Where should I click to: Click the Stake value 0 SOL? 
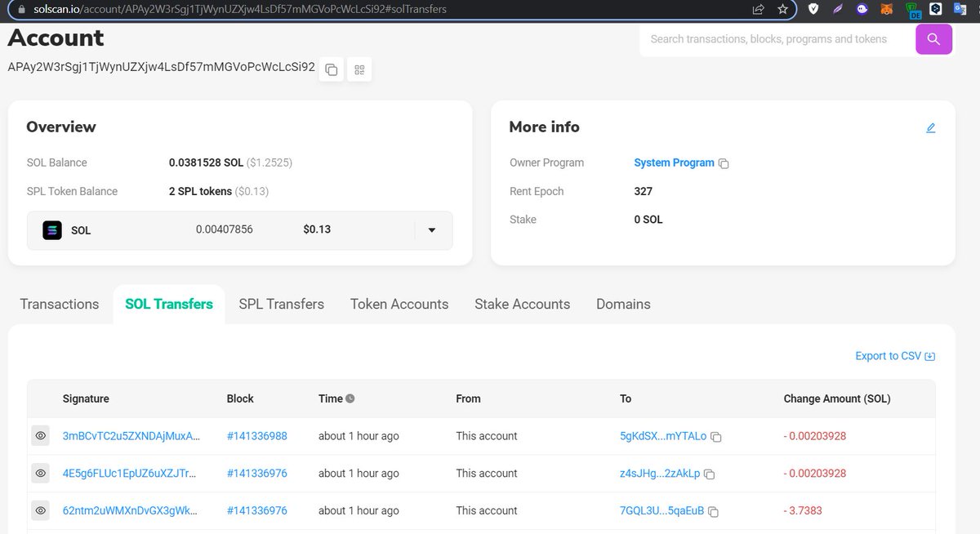(648, 220)
